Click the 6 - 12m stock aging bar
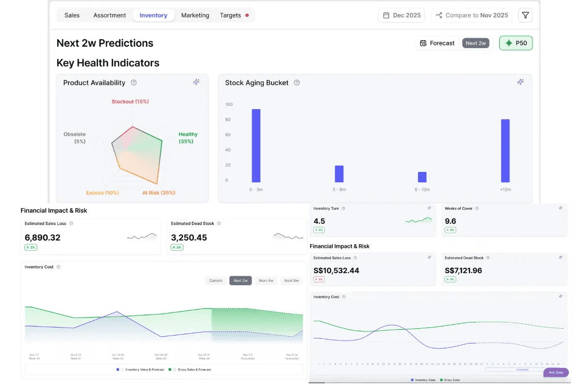The width and height of the screenshot is (588, 392). pyautogui.click(x=422, y=177)
